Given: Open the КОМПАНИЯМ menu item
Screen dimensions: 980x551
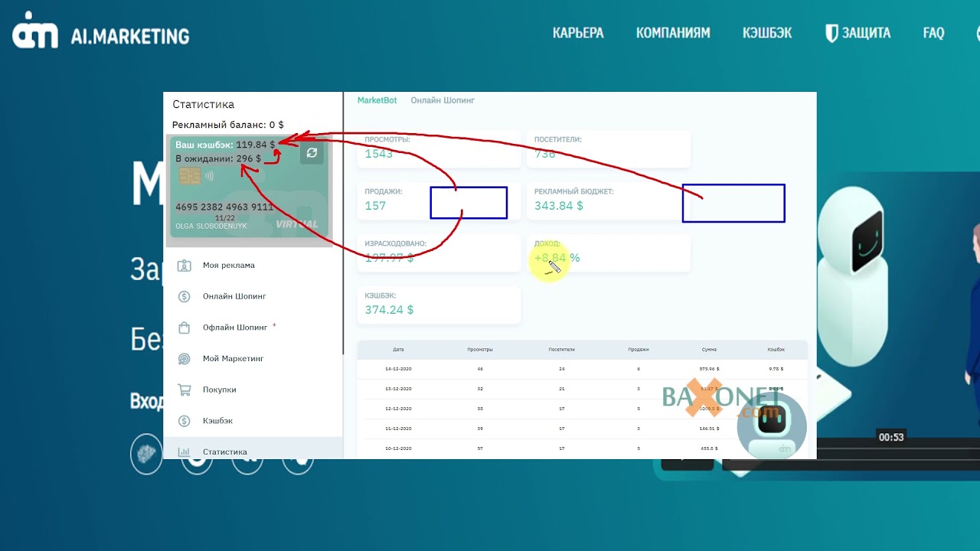Looking at the screenshot, I should pyautogui.click(x=673, y=33).
